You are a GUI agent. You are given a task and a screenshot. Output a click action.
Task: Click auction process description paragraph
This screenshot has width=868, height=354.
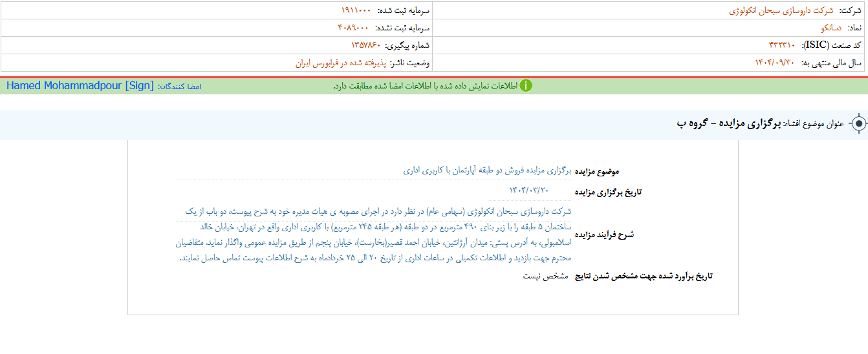pyautogui.click(x=374, y=234)
